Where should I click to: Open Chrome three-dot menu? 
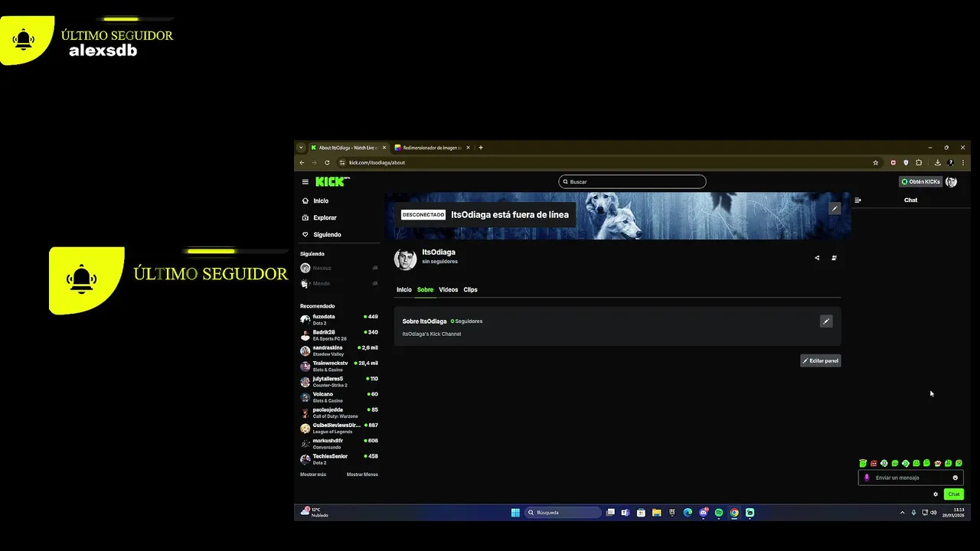[963, 162]
